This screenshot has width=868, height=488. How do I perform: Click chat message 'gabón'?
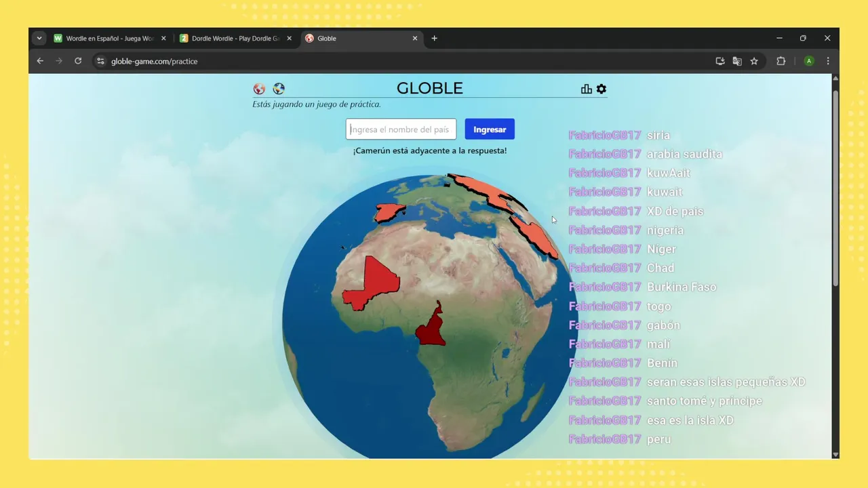pos(663,325)
